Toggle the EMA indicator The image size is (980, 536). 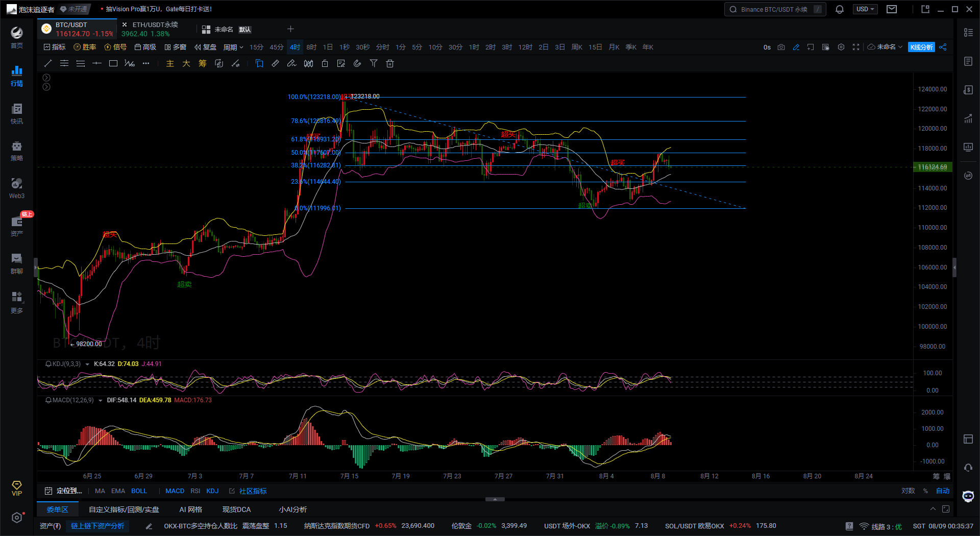click(118, 491)
